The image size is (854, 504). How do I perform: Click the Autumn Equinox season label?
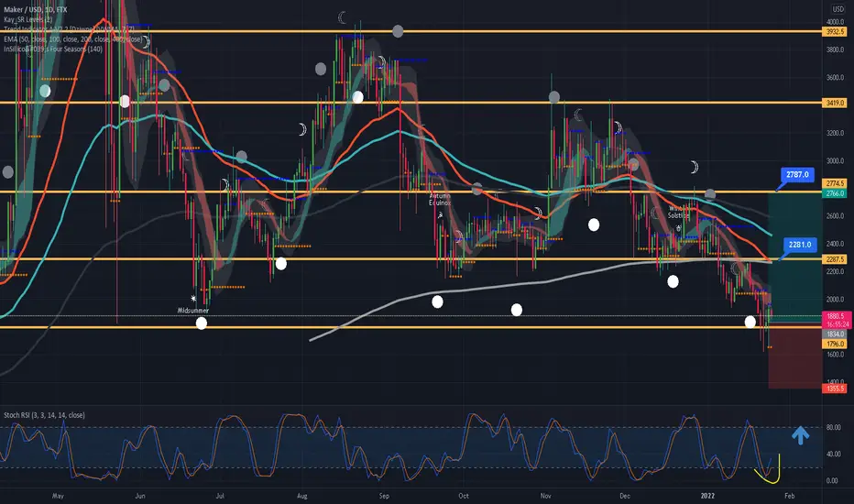[x=440, y=199]
